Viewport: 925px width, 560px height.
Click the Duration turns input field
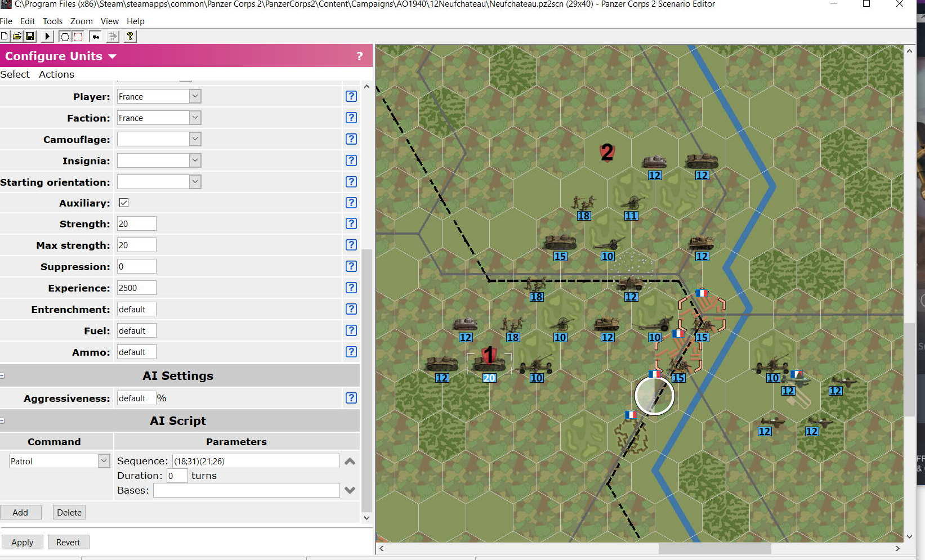coord(177,476)
